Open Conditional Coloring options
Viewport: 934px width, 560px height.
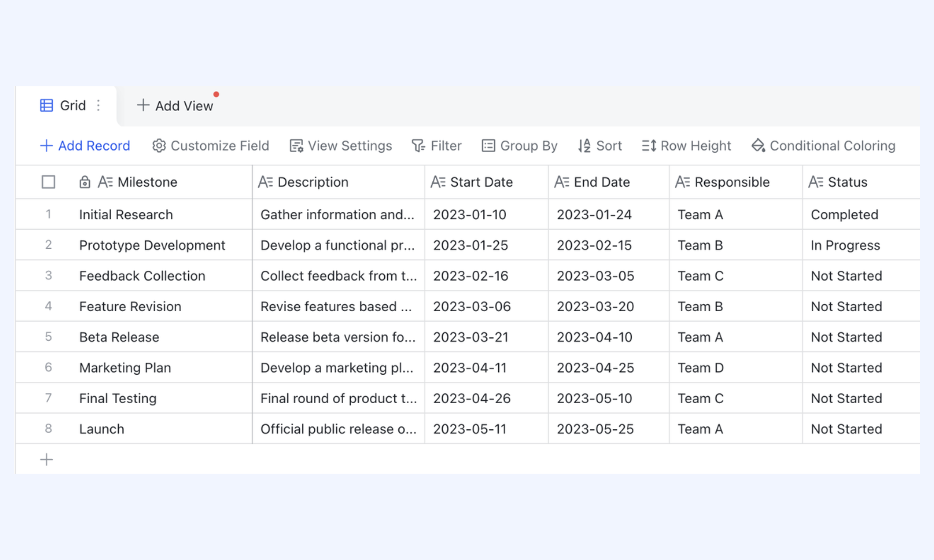click(823, 146)
